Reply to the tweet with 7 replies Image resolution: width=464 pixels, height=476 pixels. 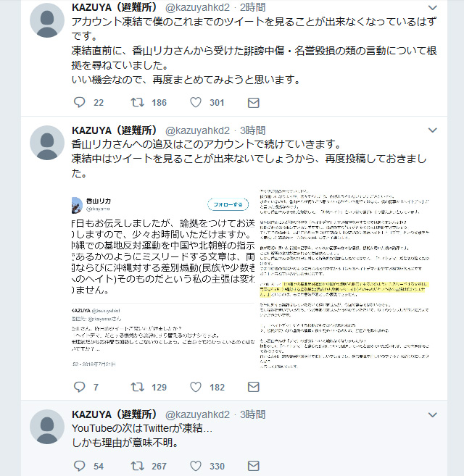pyautogui.click(x=80, y=387)
